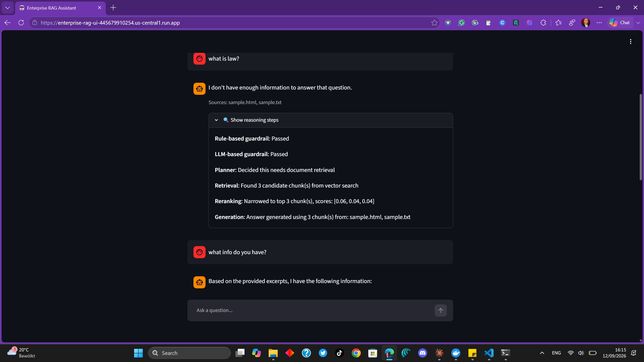Close the Enterprise RAG Assistant tab
Screen dimensions: 644x362
click(x=100, y=8)
